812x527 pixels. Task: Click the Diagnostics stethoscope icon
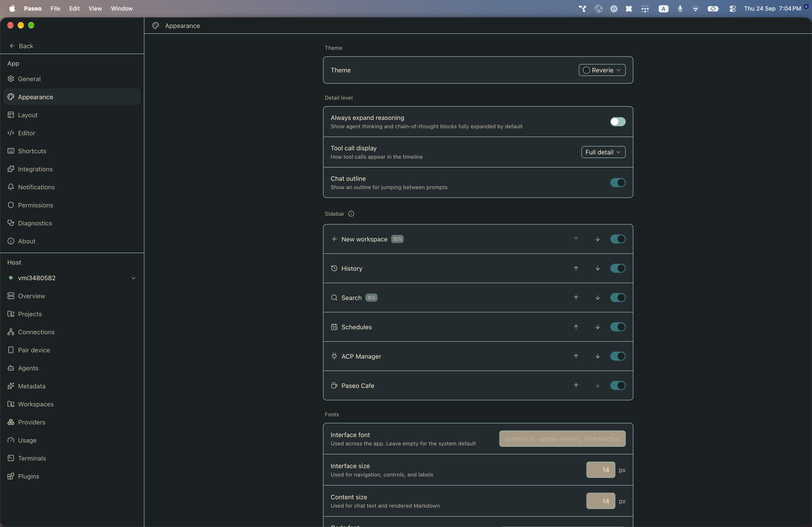click(11, 223)
